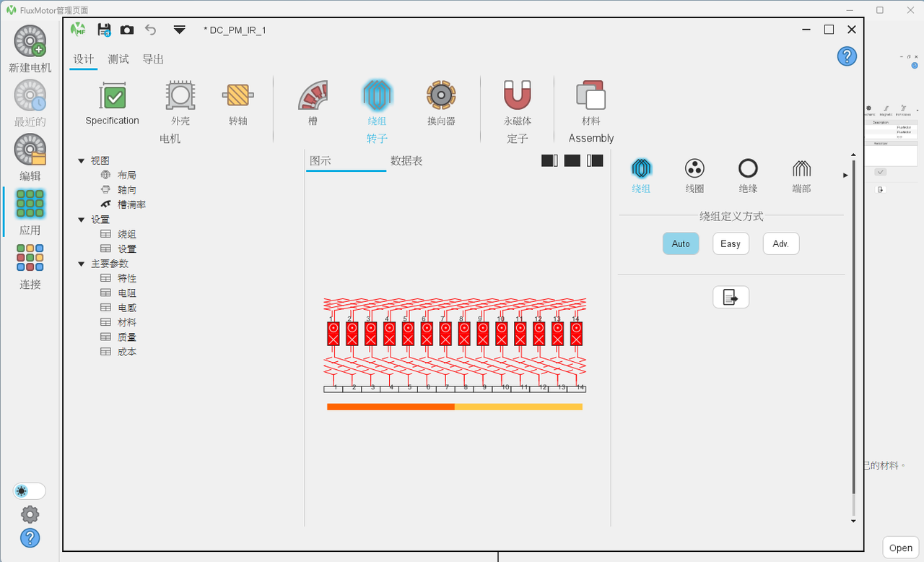Open the settings gear in the sidebar
The image size is (924, 562).
pos(30,514)
